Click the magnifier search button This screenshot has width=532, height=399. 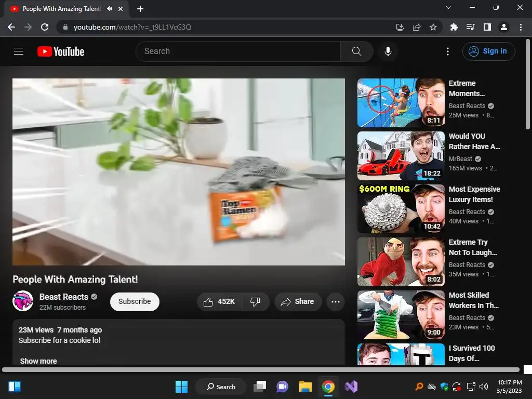click(x=356, y=51)
